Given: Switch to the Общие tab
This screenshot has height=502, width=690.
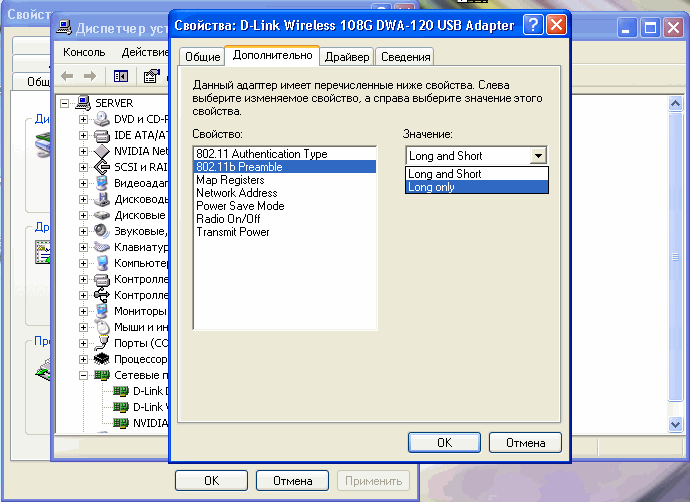Looking at the screenshot, I should tap(202, 57).
